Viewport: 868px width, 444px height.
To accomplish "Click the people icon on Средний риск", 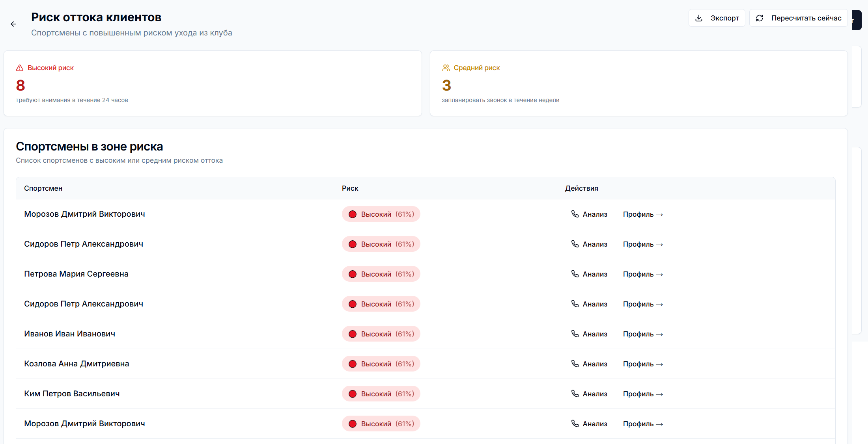I will pos(446,68).
